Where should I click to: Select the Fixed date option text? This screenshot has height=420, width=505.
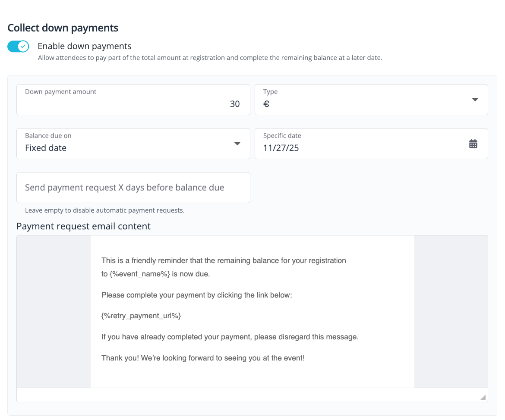(x=46, y=147)
